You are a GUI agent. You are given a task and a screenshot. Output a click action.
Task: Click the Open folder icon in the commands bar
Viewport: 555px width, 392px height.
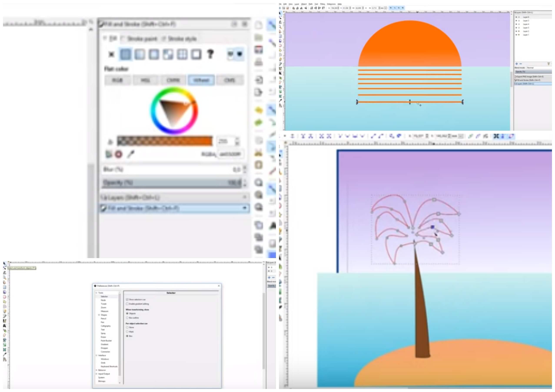coord(259,37)
